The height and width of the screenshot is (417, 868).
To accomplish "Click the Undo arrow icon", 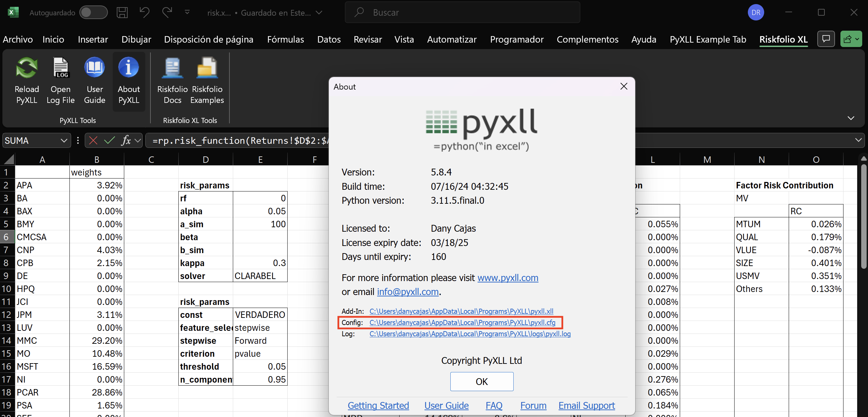I will (144, 13).
